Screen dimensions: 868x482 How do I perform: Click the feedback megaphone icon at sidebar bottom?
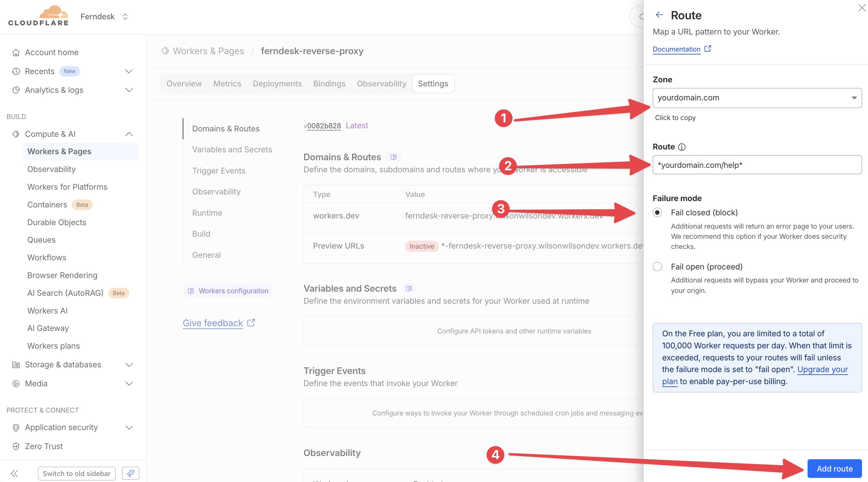[x=131, y=473]
